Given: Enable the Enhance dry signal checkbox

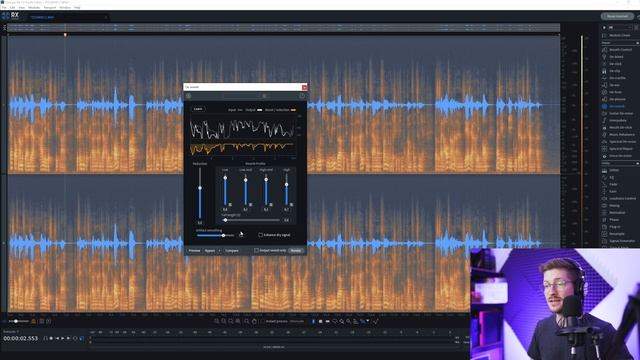Looking at the screenshot, I should [x=260, y=235].
